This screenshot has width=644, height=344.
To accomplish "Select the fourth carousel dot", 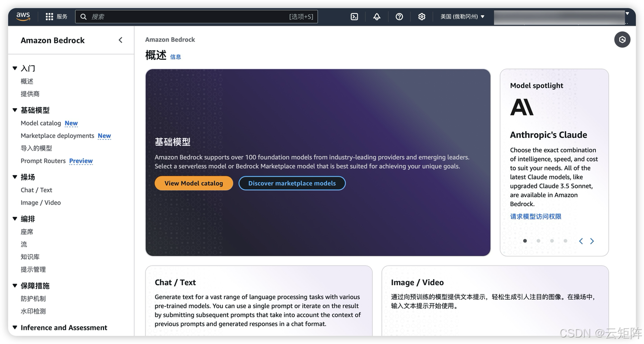I will pyautogui.click(x=566, y=241).
